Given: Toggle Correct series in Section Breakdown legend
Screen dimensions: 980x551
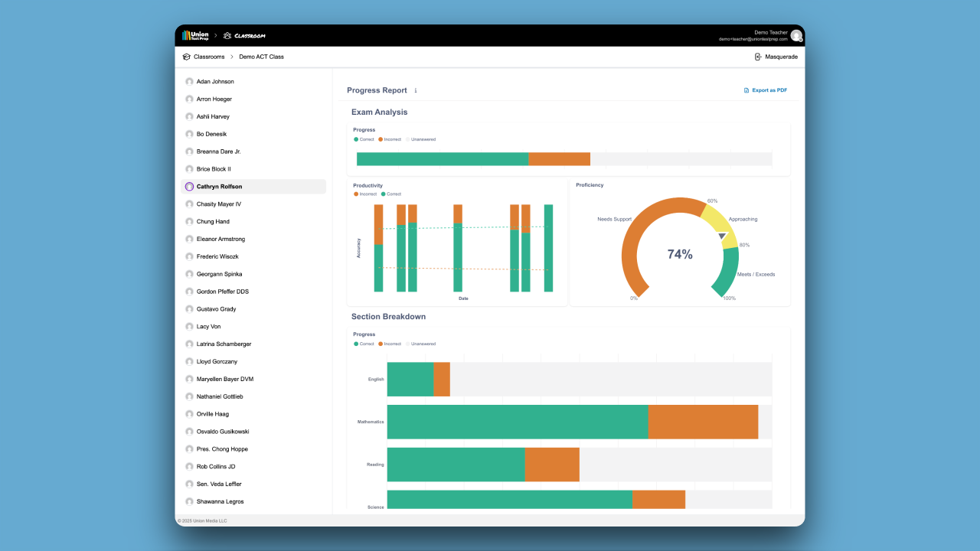Looking at the screenshot, I should click(x=364, y=344).
